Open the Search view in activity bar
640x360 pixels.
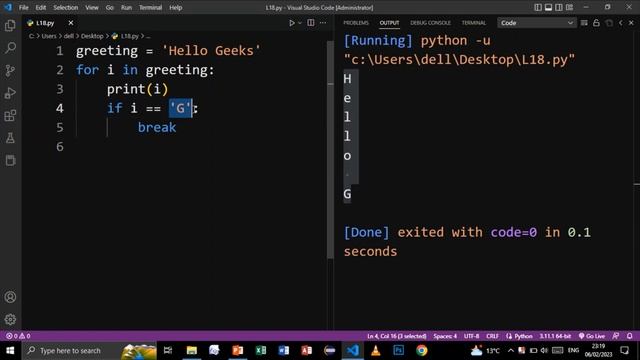pyautogui.click(x=10, y=48)
